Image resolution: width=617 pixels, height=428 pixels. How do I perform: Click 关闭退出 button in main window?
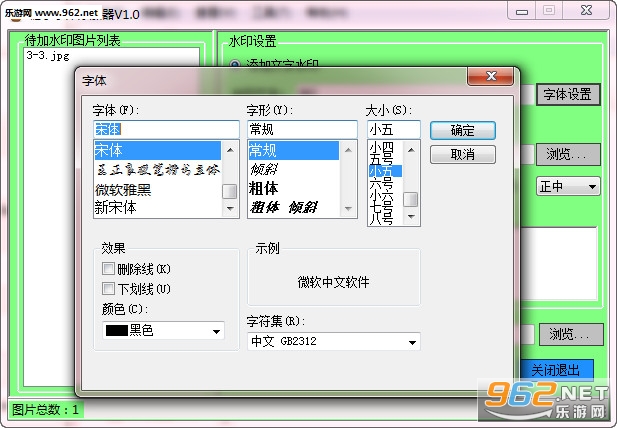(x=556, y=370)
